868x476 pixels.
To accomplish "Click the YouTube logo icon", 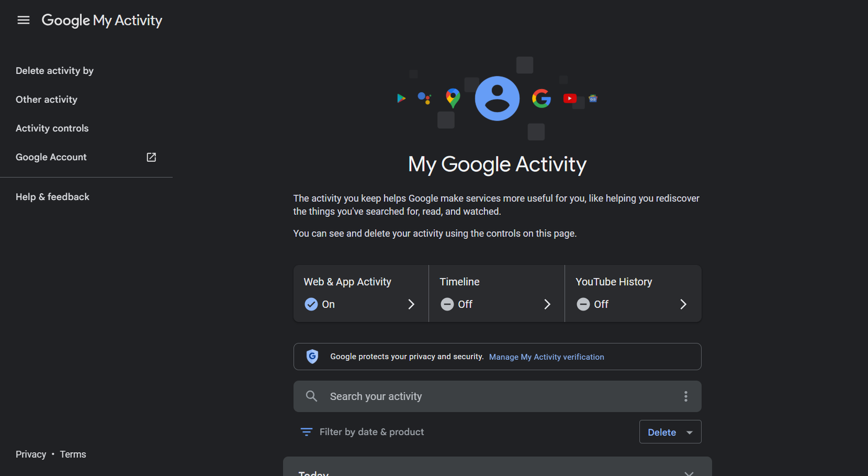I will [570, 98].
